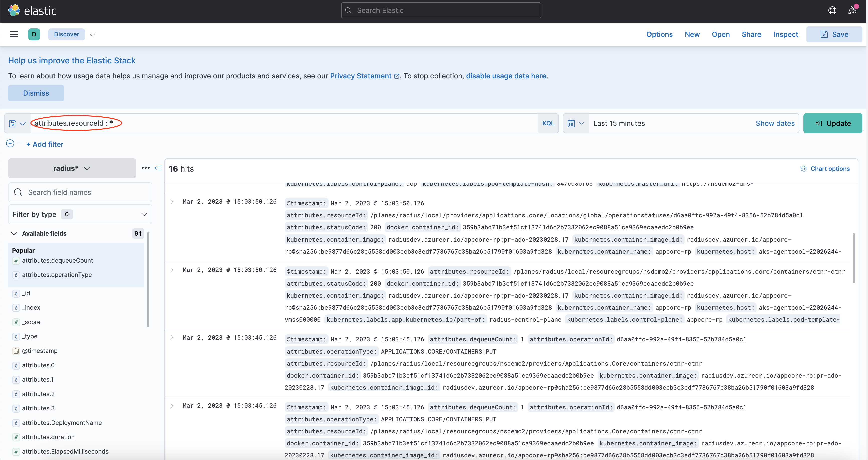Click the saved query disk icon

13,124
